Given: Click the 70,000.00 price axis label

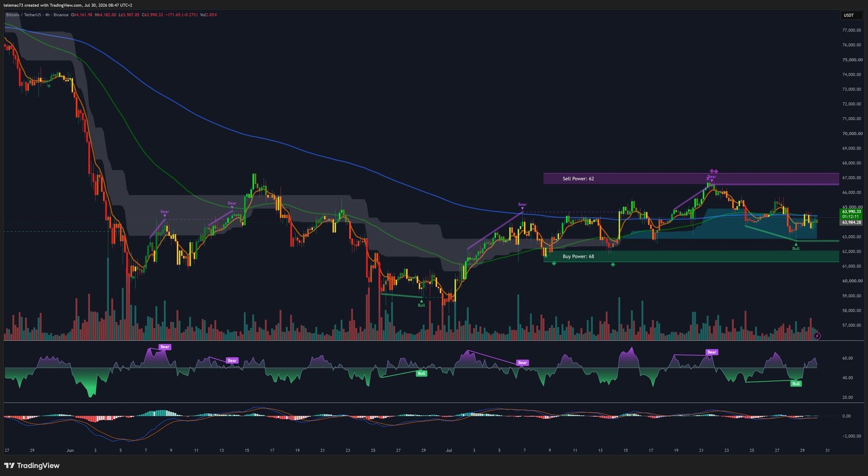Looking at the screenshot, I should click(852, 133).
